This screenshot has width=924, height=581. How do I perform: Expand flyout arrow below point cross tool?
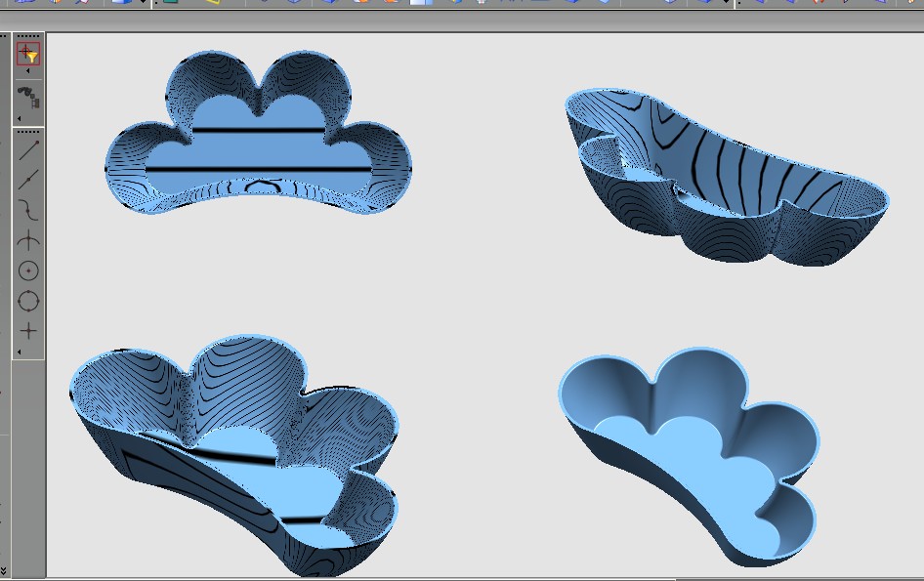pyautogui.click(x=19, y=352)
